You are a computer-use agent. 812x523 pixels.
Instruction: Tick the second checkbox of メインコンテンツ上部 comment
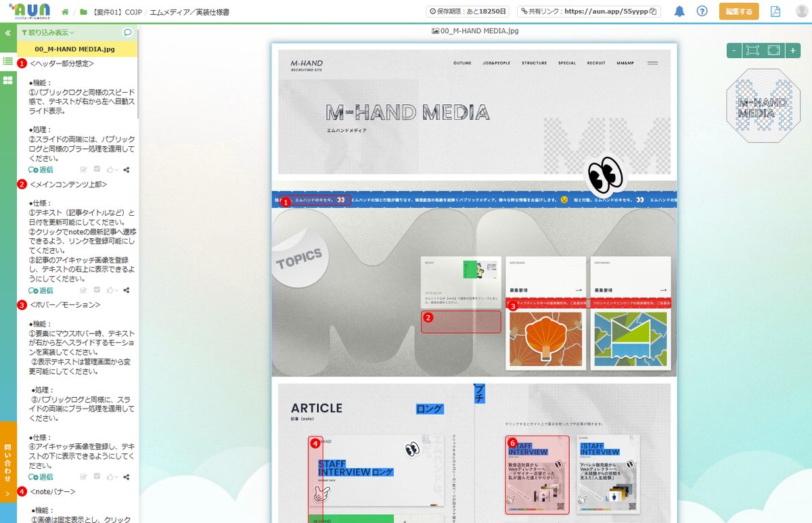click(x=97, y=290)
